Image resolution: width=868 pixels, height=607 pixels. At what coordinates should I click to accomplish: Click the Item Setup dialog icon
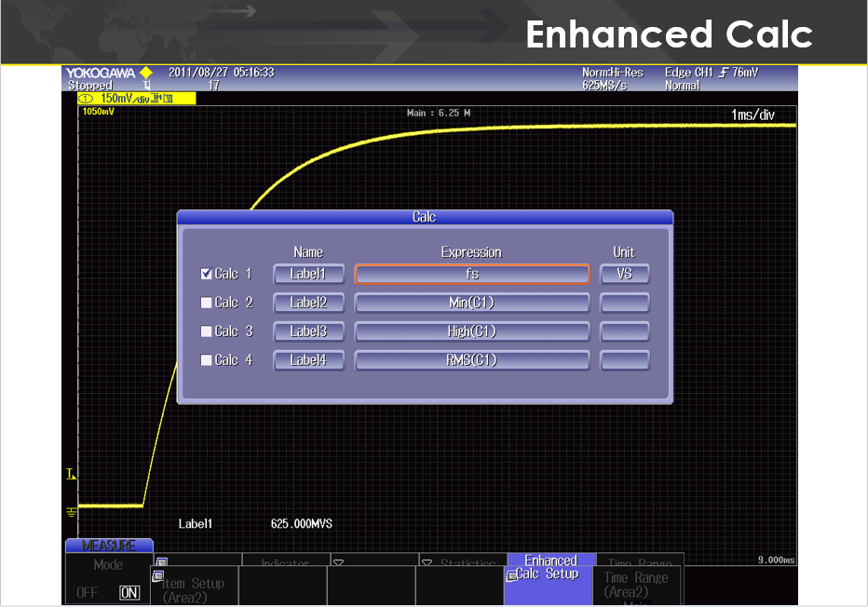click(162, 562)
